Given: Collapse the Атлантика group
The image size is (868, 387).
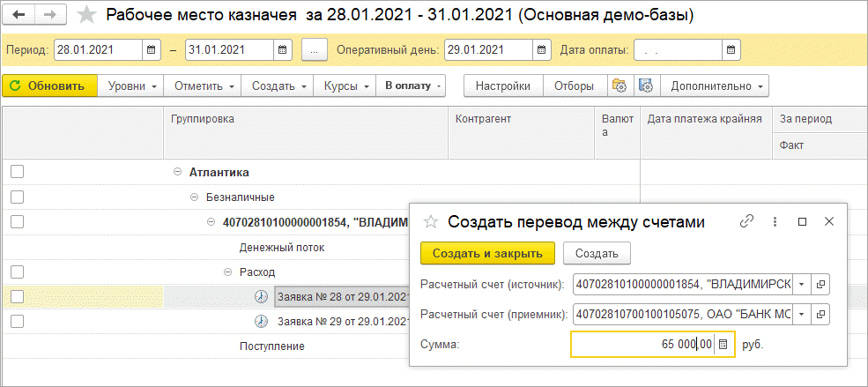Looking at the screenshot, I should pyautogui.click(x=178, y=172).
